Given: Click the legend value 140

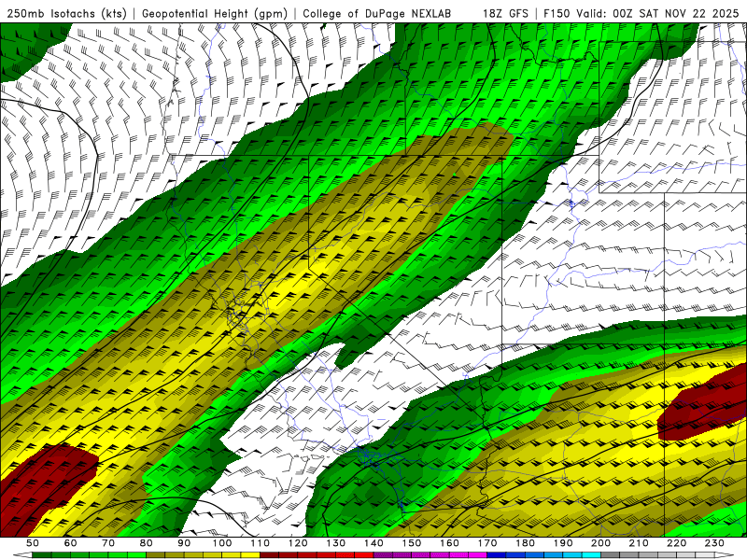Looking at the screenshot, I should pos(373,543).
